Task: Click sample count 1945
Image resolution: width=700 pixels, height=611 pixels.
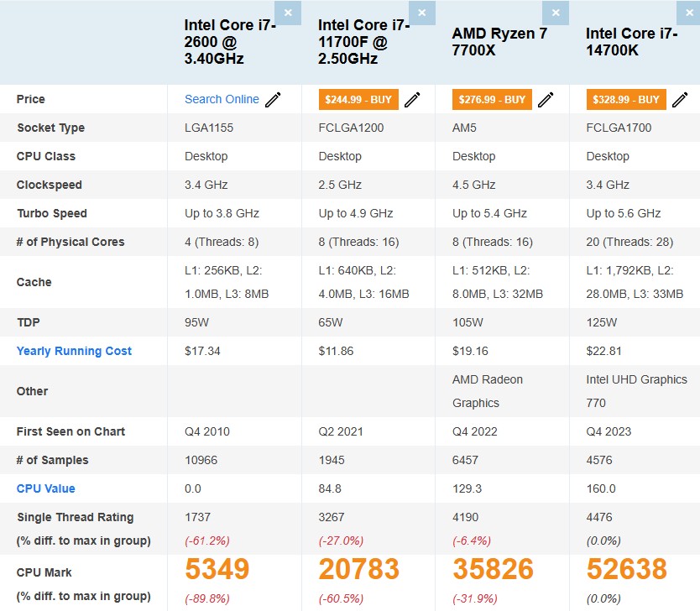Action: tap(332, 460)
